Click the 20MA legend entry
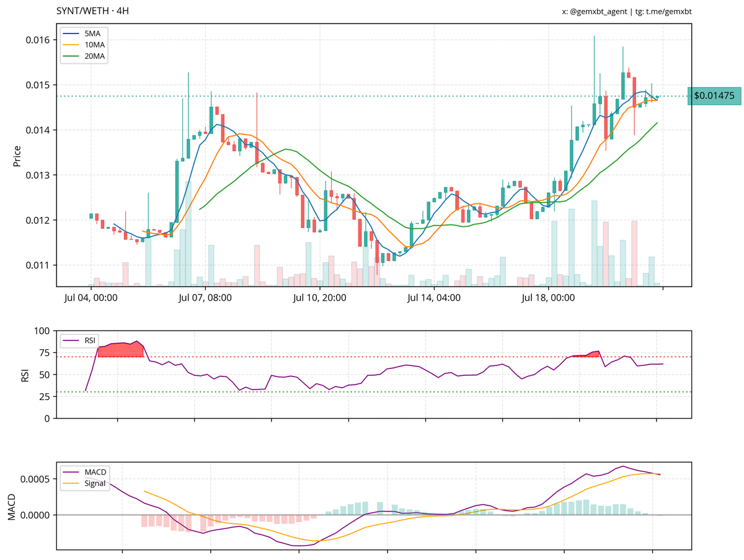 point(85,56)
